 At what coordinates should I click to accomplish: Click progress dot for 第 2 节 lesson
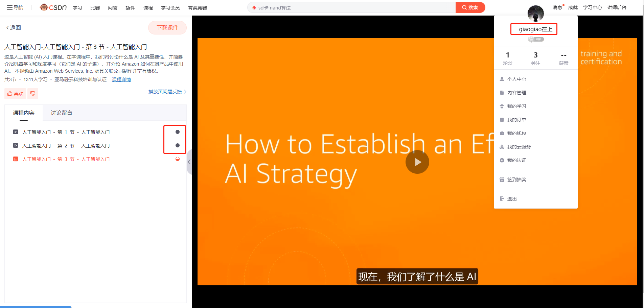pyautogui.click(x=178, y=145)
